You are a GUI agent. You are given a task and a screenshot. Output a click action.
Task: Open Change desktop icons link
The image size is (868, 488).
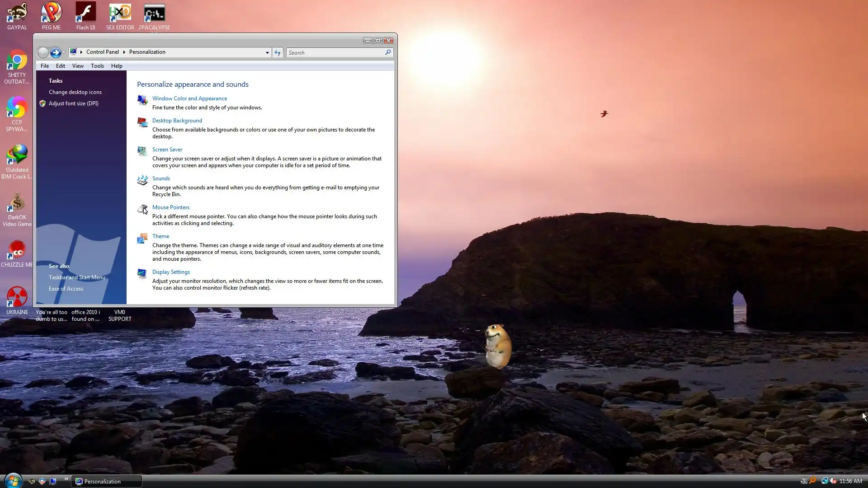75,92
